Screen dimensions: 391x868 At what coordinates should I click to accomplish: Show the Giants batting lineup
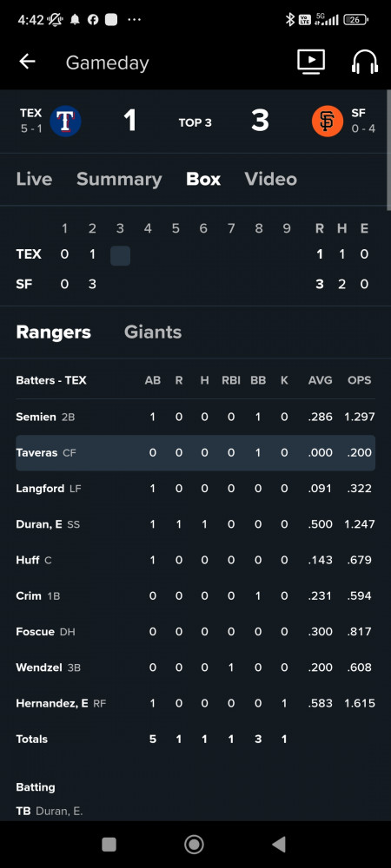point(153,332)
